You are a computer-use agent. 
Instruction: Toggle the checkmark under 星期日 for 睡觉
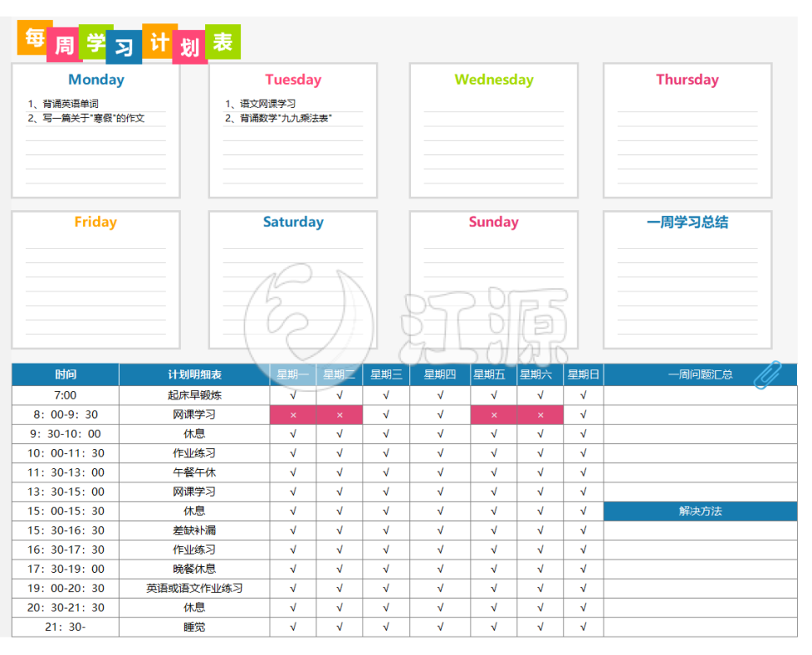[x=583, y=627]
